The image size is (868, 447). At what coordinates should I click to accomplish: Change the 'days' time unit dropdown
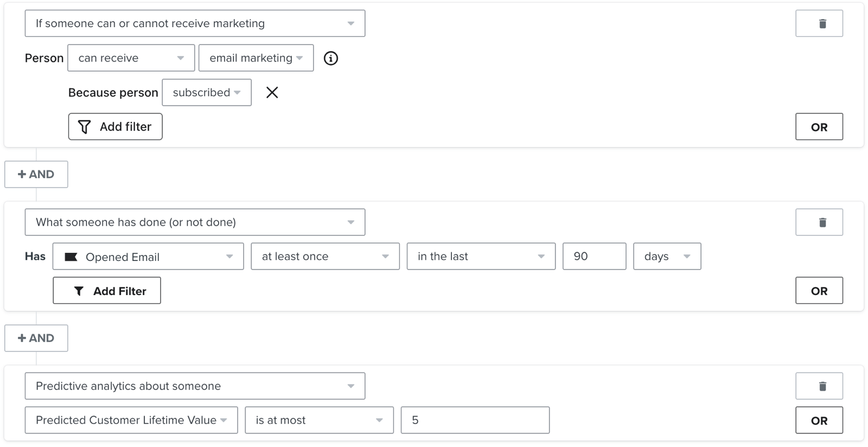(x=667, y=257)
